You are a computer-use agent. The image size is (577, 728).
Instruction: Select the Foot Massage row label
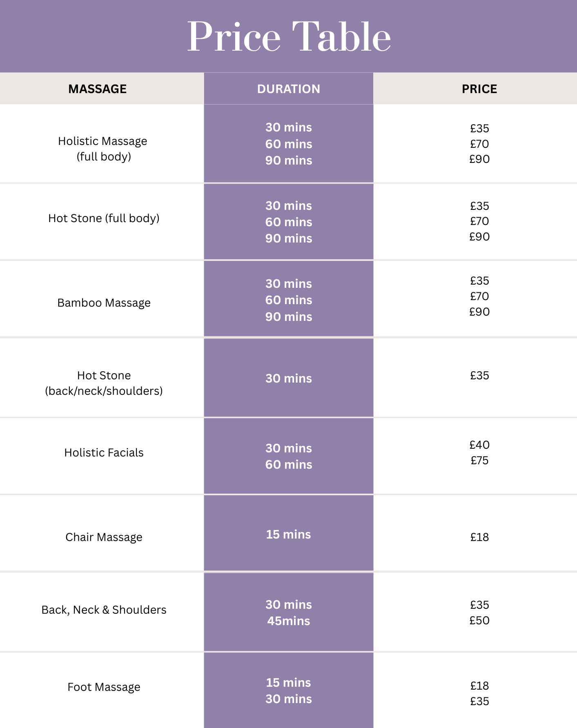[x=104, y=687]
